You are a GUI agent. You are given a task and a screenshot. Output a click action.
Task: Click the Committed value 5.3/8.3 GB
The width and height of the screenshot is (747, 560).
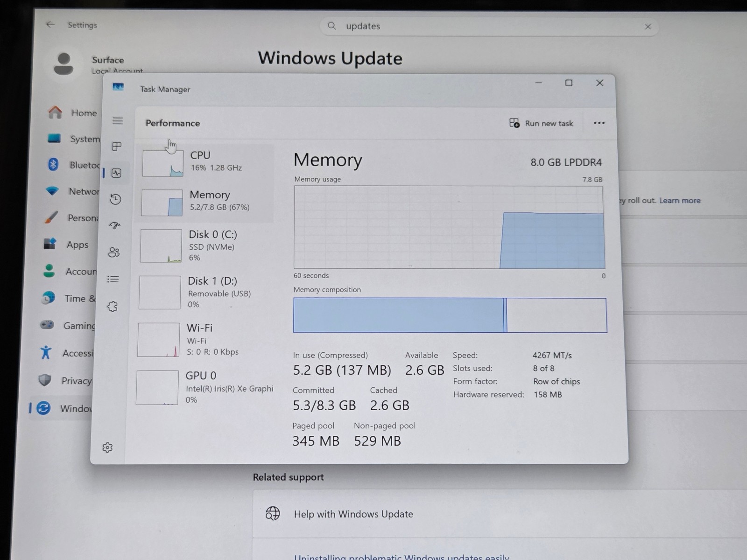pyautogui.click(x=324, y=405)
